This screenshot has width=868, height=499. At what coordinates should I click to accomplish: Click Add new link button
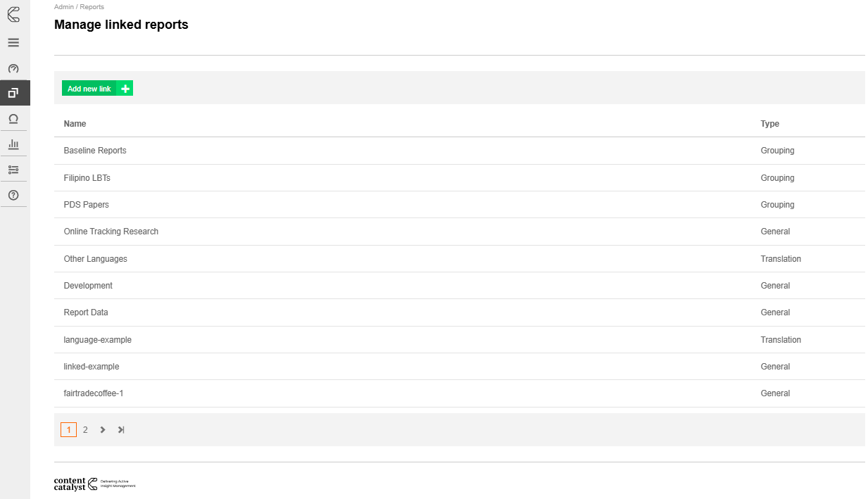click(x=97, y=89)
